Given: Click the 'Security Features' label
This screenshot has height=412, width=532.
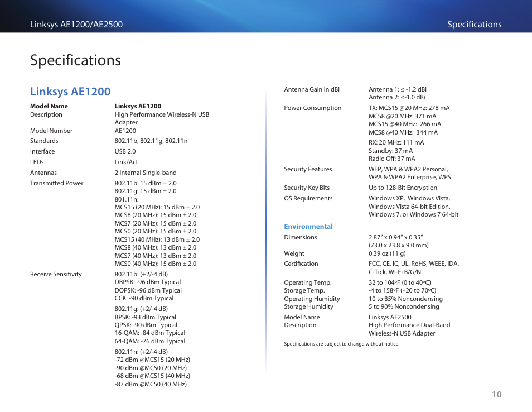Looking at the screenshot, I should pyautogui.click(x=308, y=169).
